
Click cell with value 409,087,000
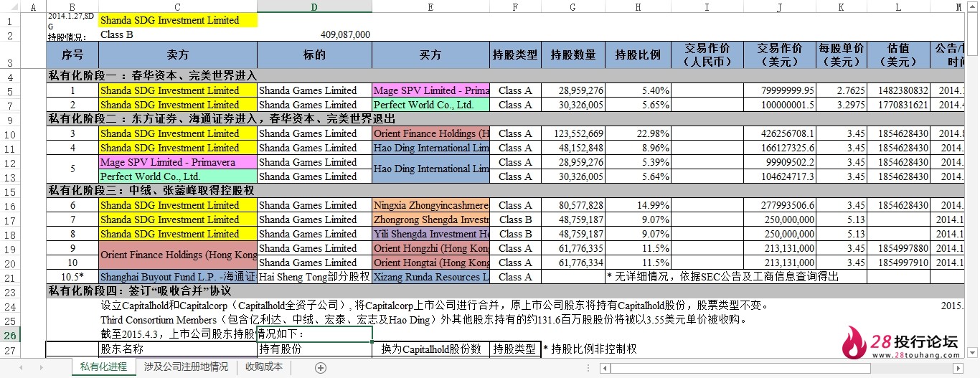[x=314, y=34]
